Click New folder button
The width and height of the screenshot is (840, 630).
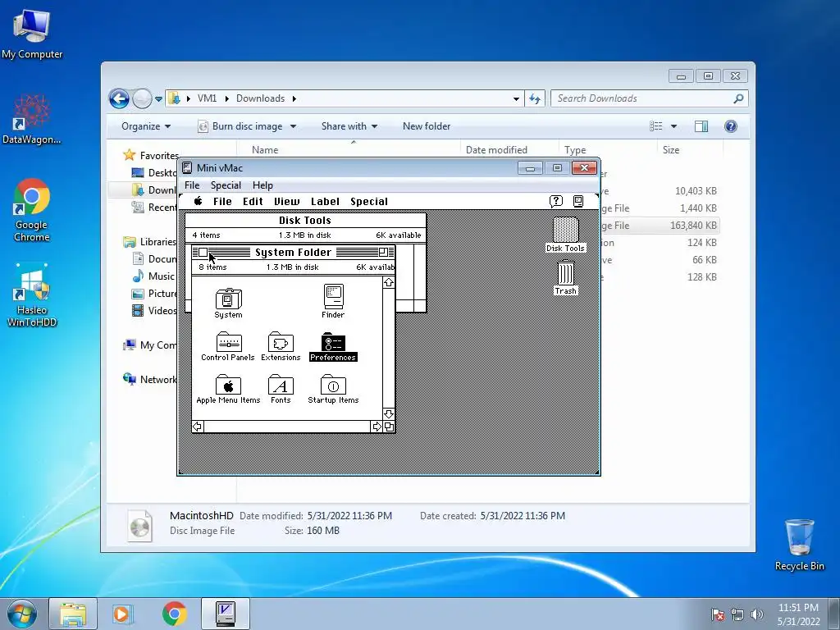coord(427,126)
